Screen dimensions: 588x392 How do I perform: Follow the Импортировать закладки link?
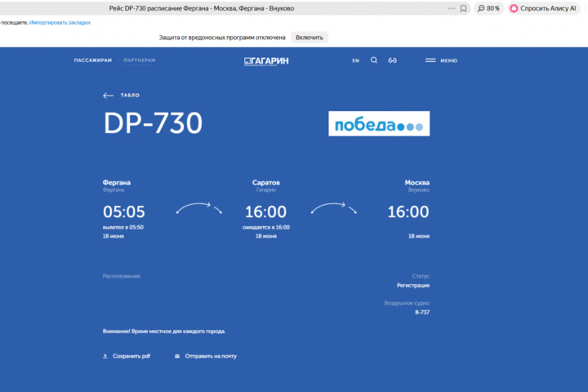click(60, 23)
